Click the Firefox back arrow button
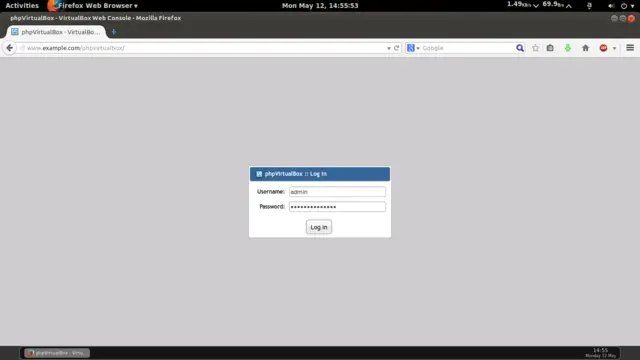The height and width of the screenshot is (360, 640). pos(9,48)
